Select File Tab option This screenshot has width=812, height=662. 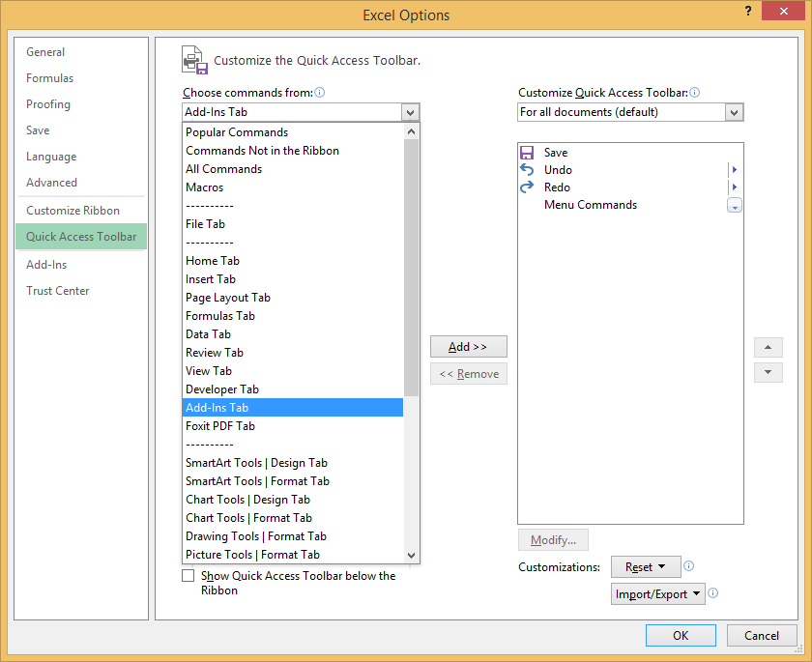293,224
